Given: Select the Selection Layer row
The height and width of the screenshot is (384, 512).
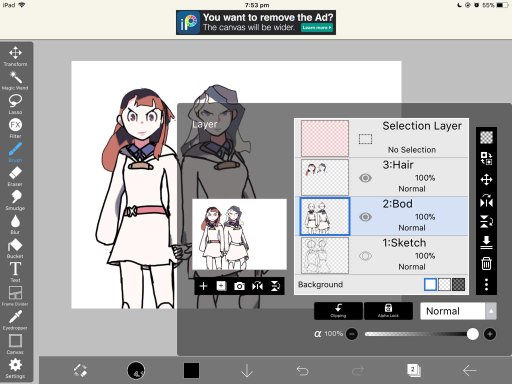Looking at the screenshot, I should 381,138.
